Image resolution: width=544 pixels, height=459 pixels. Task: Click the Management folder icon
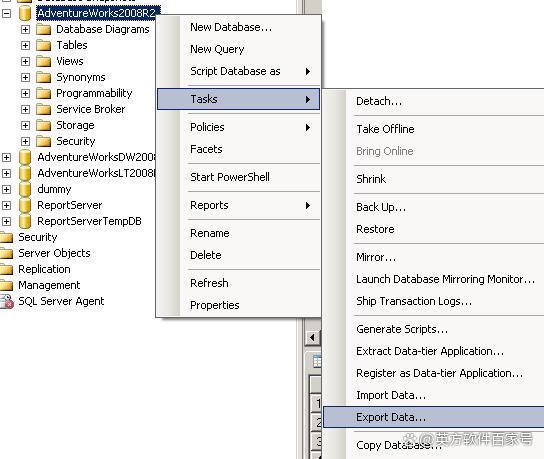[x=6, y=285]
